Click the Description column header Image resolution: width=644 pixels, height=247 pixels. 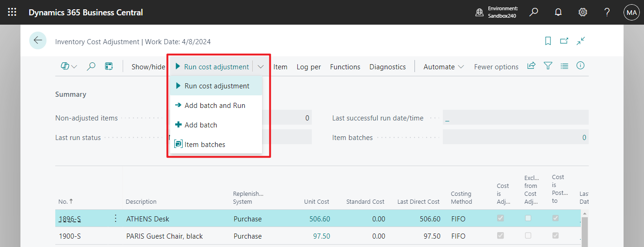tap(141, 201)
